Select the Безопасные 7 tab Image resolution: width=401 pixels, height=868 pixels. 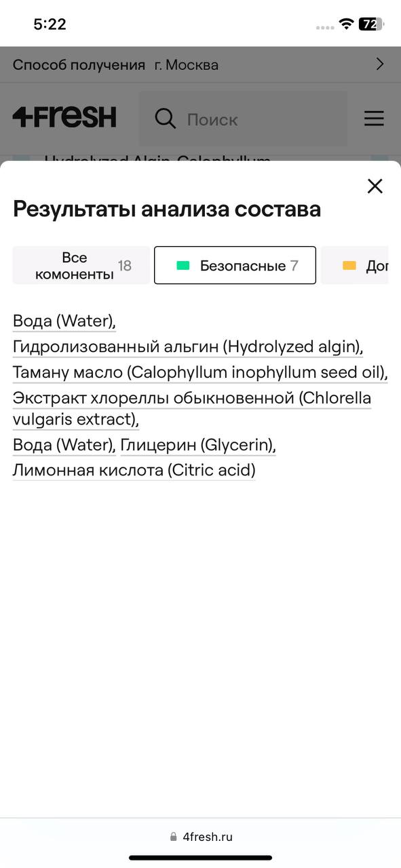coord(235,265)
